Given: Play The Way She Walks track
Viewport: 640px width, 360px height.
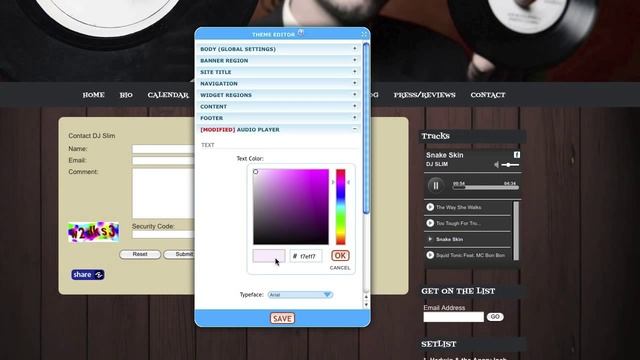Looking at the screenshot, I should tap(430, 207).
